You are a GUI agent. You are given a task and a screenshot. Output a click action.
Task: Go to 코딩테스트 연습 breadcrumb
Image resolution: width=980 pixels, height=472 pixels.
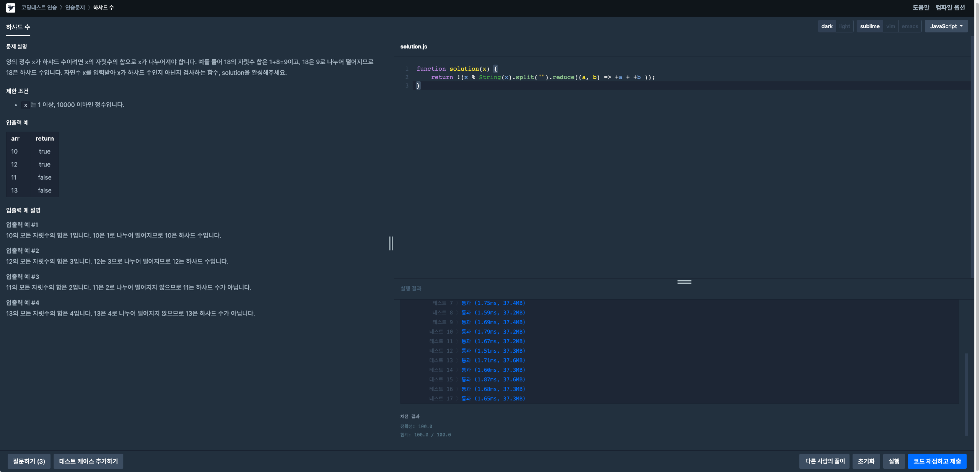pos(39,8)
